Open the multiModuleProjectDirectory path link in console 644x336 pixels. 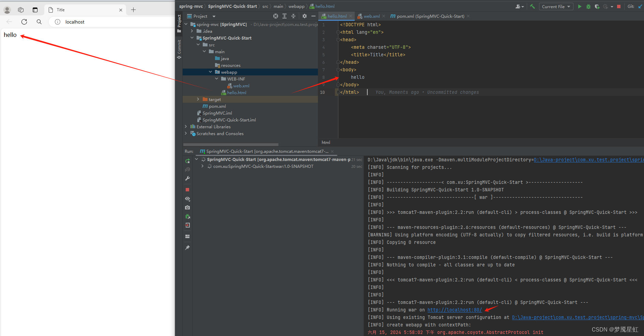click(x=589, y=160)
